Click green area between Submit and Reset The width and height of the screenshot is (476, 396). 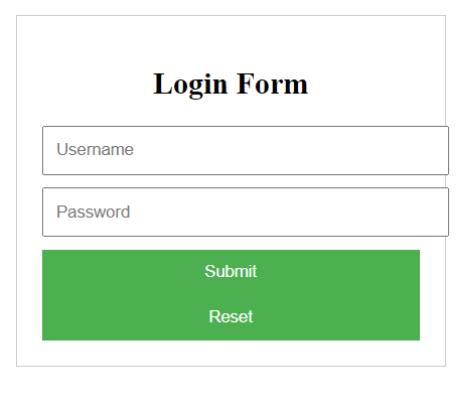click(231, 295)
